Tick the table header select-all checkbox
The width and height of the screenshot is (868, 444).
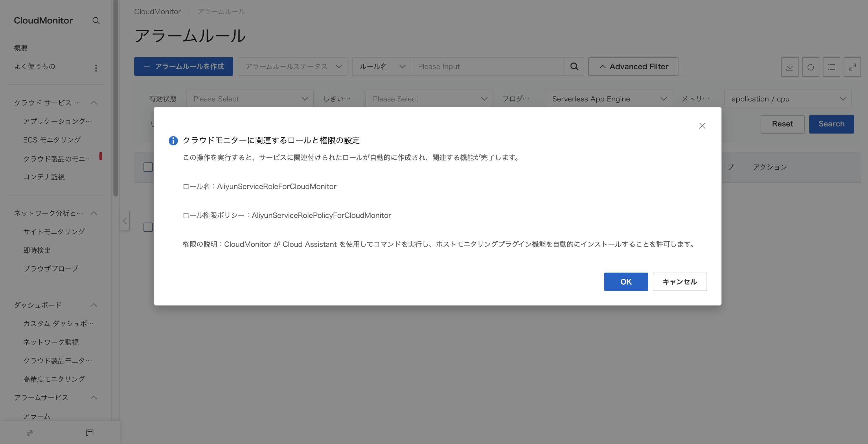148,167
